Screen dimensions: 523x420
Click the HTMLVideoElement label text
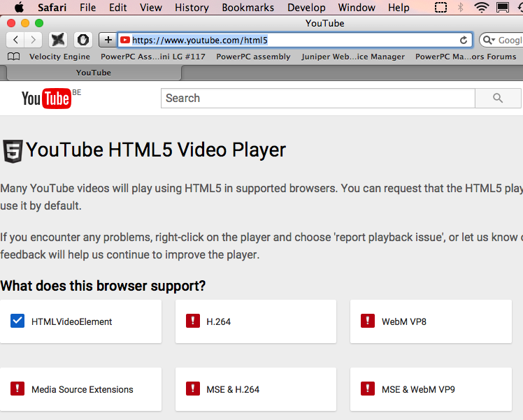pyautogui.click(x=72, y=321)
